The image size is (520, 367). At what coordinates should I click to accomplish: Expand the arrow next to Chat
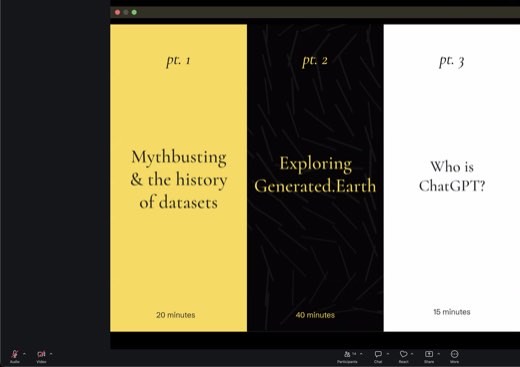pyautogui.click(x=388, y=354)
